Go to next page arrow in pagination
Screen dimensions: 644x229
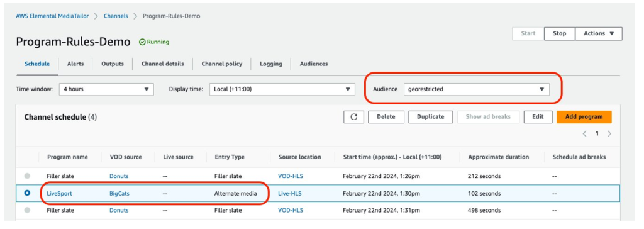[x=609, y=133]
